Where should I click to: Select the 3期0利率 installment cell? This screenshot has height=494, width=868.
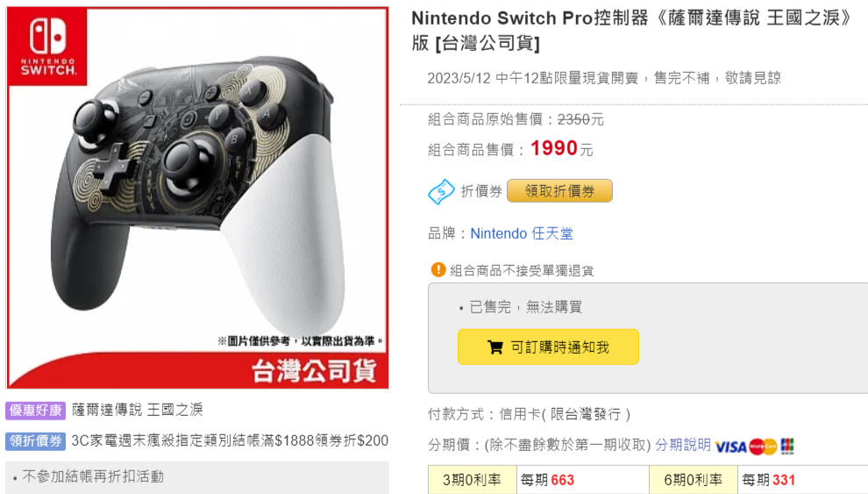pyautogui.click(x=473, y=480)
